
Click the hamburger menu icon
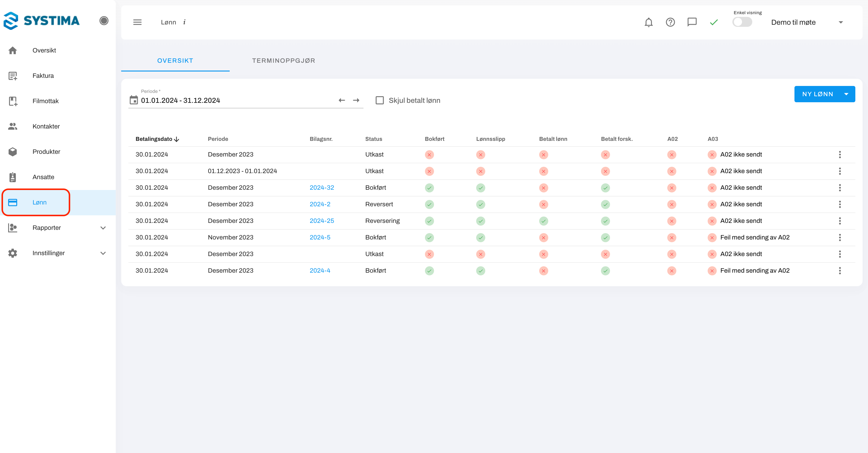[x=137, y=22]
